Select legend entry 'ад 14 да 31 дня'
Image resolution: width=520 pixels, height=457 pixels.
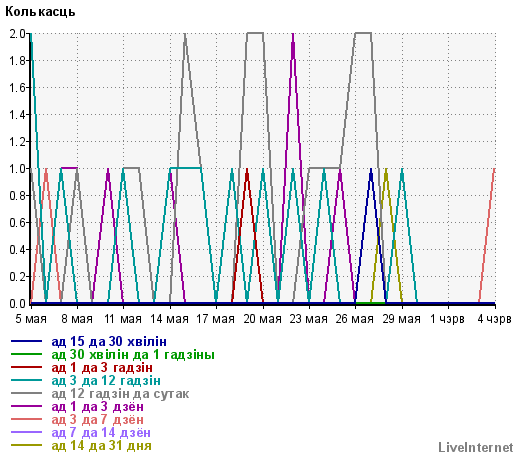tap(102, 446)
